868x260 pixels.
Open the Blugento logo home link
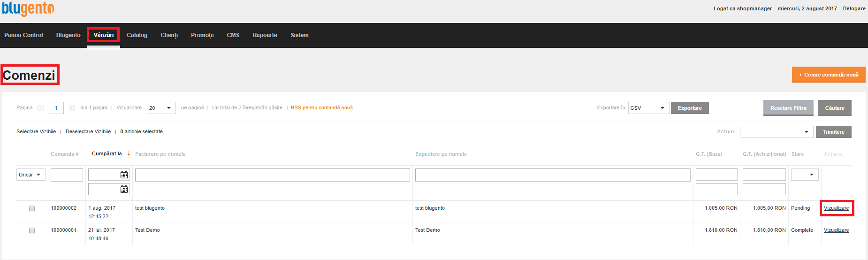point(28,8)
